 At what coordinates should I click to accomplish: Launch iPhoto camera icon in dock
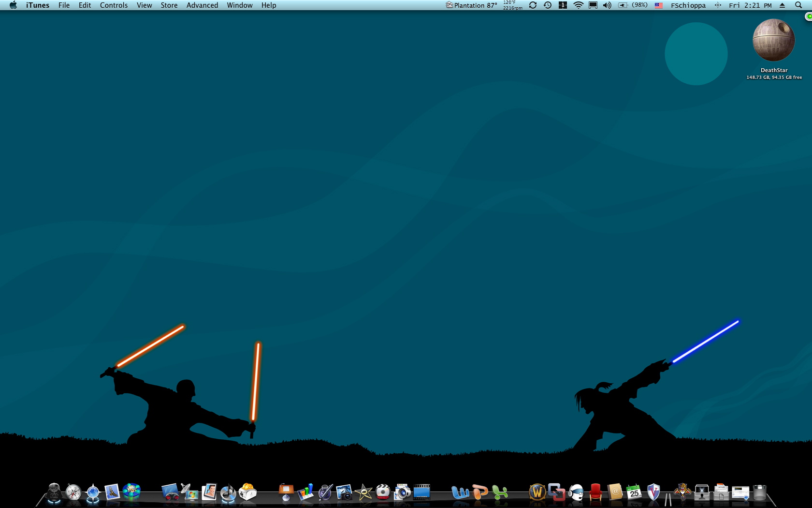[344, 493]
